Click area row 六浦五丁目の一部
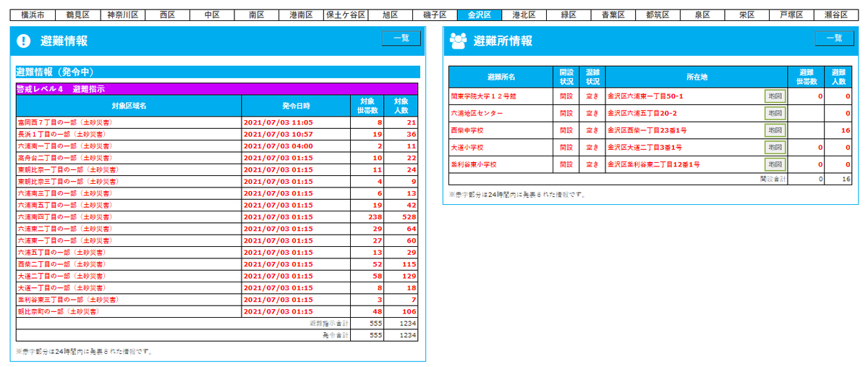This screenshot has height=367, width=868. 217,252
